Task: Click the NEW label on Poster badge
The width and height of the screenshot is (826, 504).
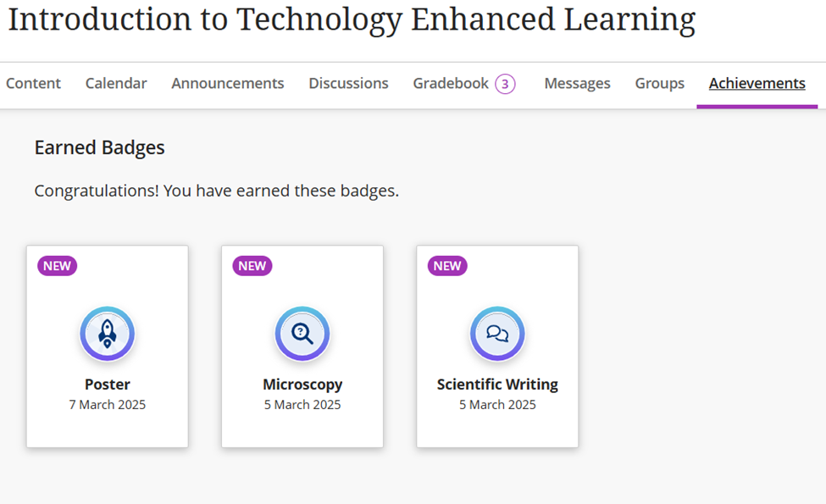Action: (x=57, y=266)
